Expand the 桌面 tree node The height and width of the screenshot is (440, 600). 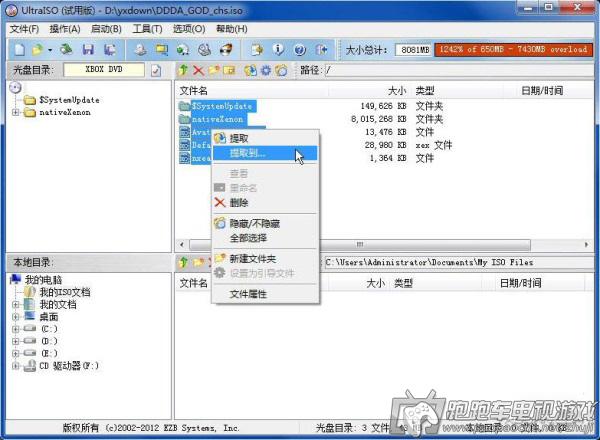[x=15, y=317]
